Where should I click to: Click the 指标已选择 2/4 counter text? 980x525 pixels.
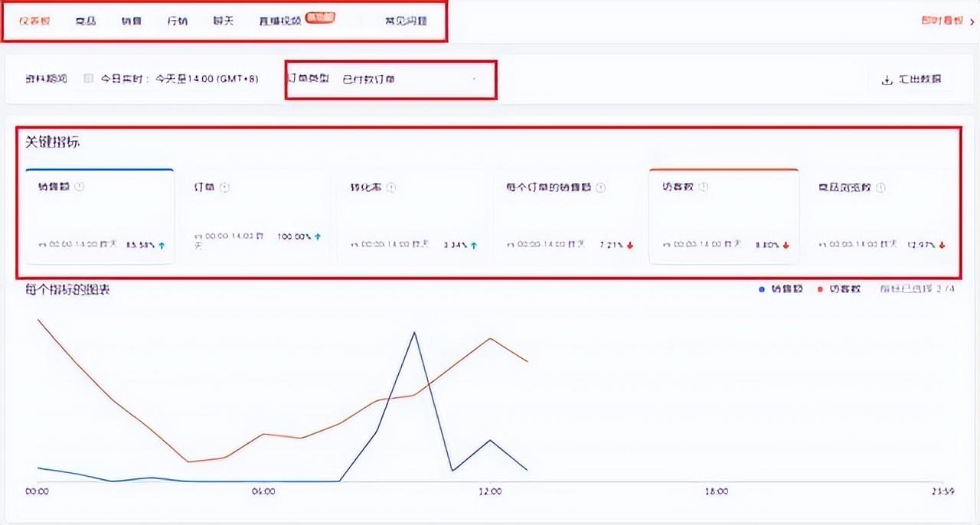916,289
